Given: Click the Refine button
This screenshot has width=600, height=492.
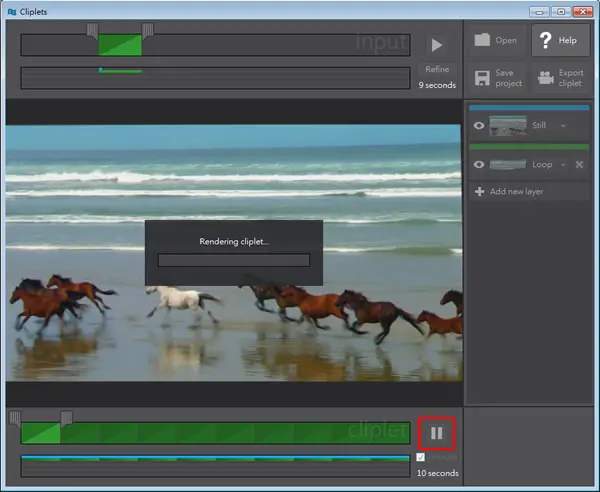Looking at the screenshot, I should click(437, 69).
